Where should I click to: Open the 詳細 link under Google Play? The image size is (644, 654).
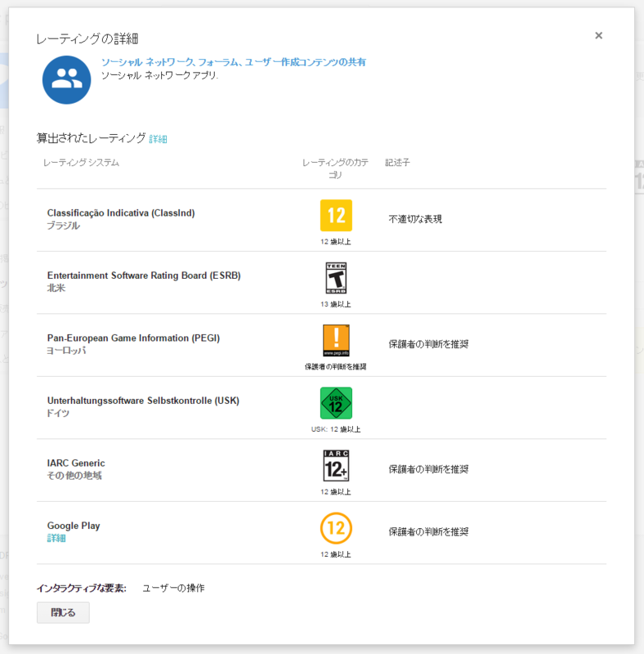(x=56, y=538)
